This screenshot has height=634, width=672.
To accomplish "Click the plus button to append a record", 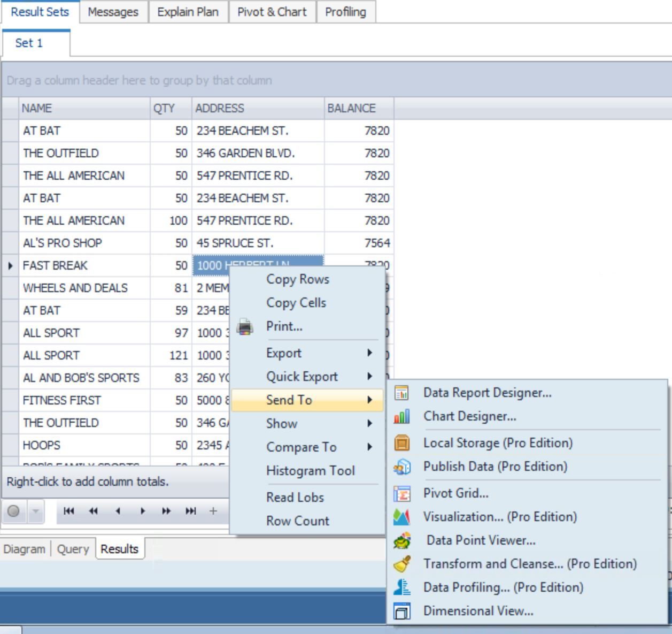I will (x=213, y=511).
